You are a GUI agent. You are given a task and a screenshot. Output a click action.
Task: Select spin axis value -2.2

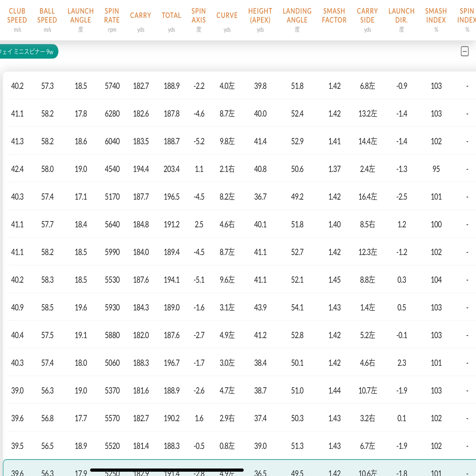pyautogui.click(x=199, y=86)
